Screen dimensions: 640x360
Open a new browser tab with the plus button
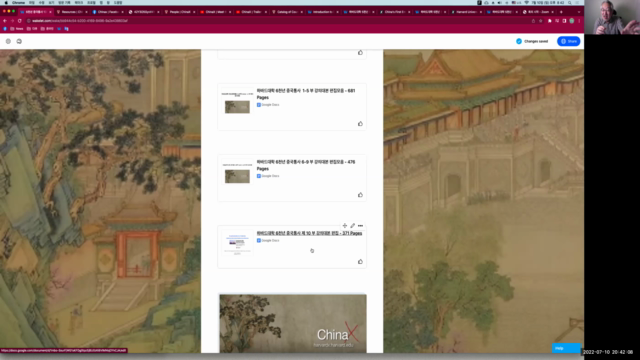(561, 12)
